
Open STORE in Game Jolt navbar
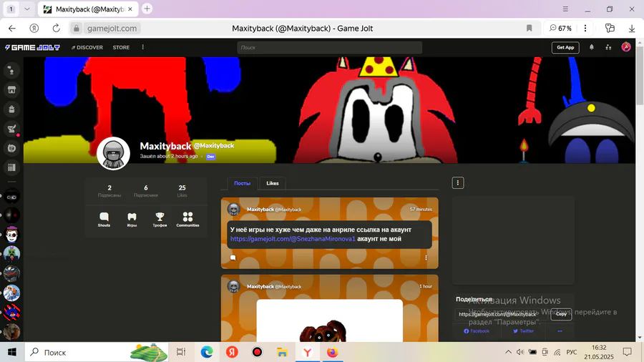tap(121, 48)
